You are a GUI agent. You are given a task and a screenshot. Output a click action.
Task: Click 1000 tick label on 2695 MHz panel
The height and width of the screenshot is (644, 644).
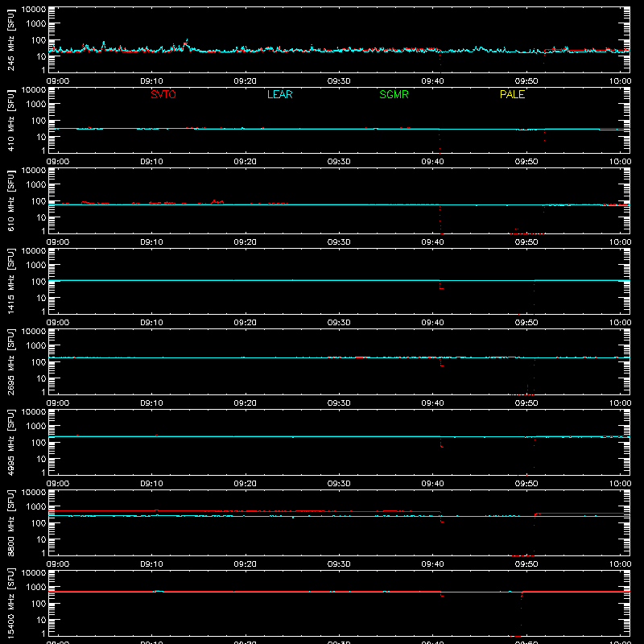[x=36, y=346]
